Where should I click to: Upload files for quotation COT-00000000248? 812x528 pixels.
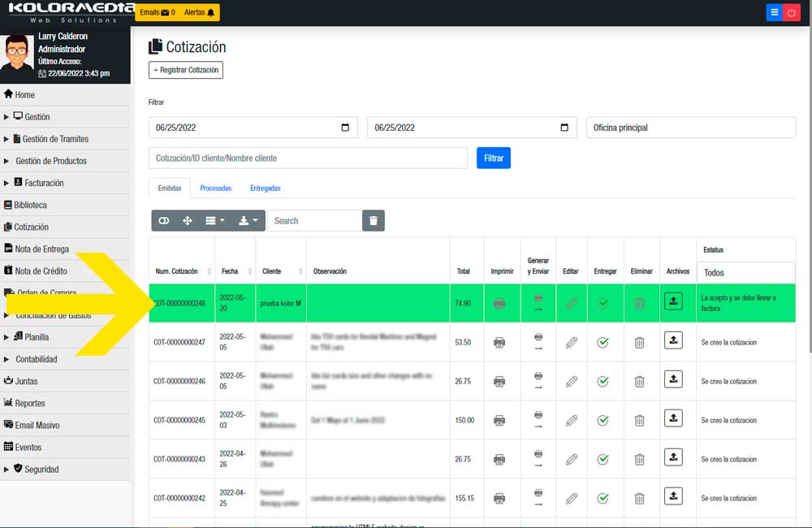pyautogui.click(x=673, y=301)
